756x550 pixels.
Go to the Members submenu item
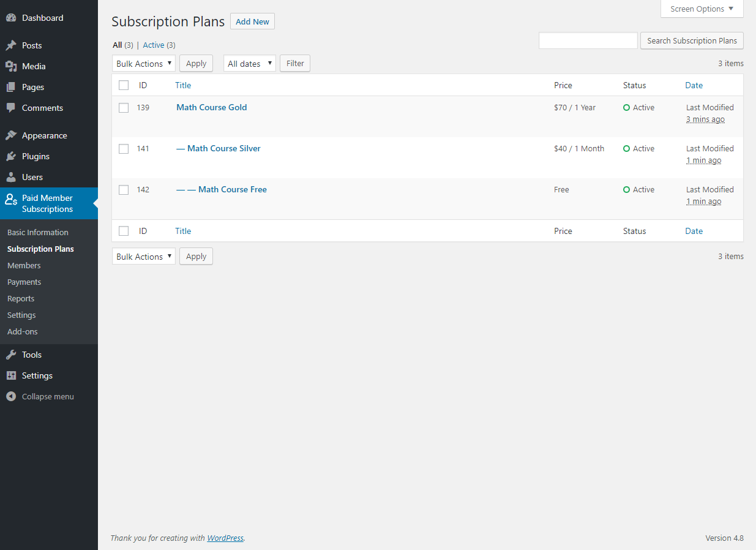tap(24, 265)
